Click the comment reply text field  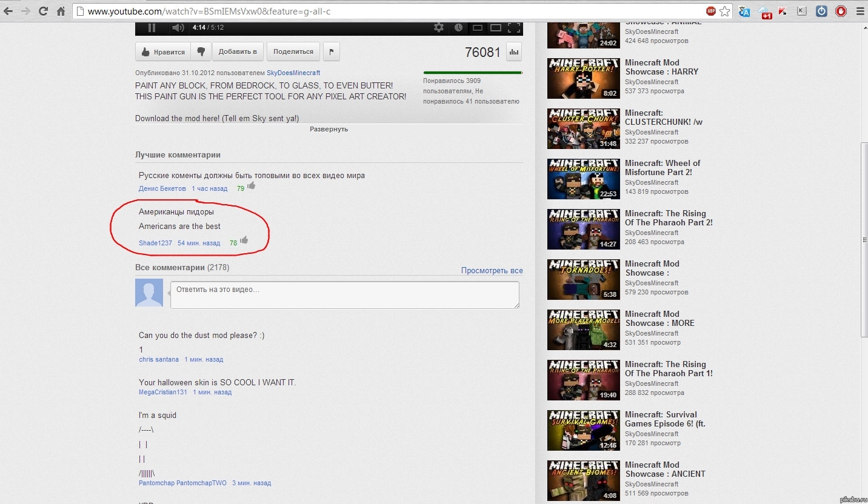pos(345,295)
